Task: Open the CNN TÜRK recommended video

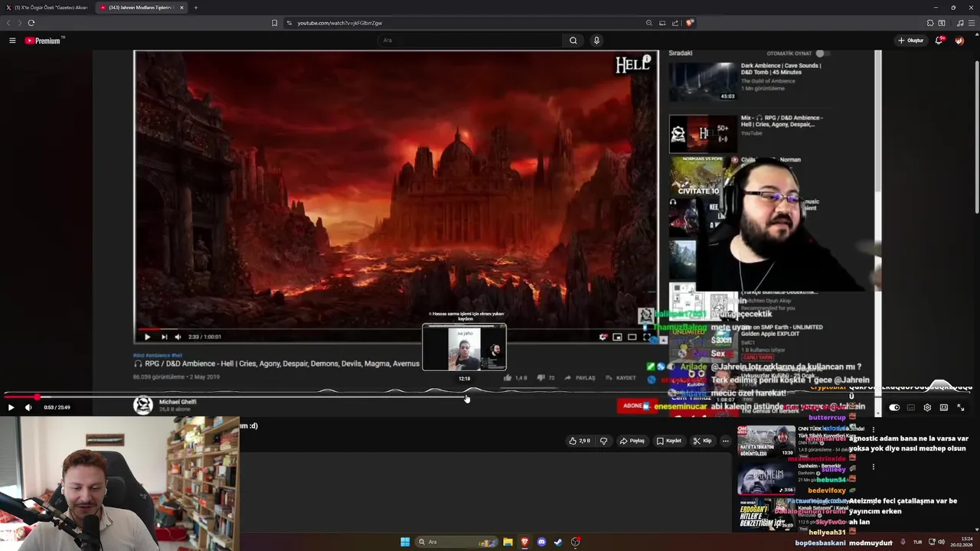Action: [766, 442]
